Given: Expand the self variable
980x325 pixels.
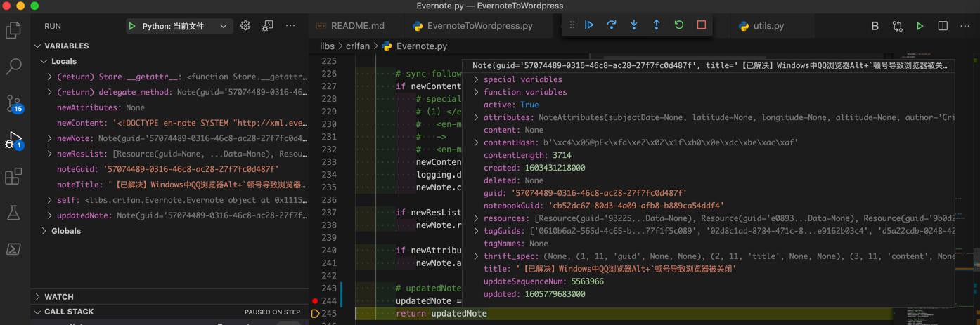Looking at the screenshot, I should point(49,200).
